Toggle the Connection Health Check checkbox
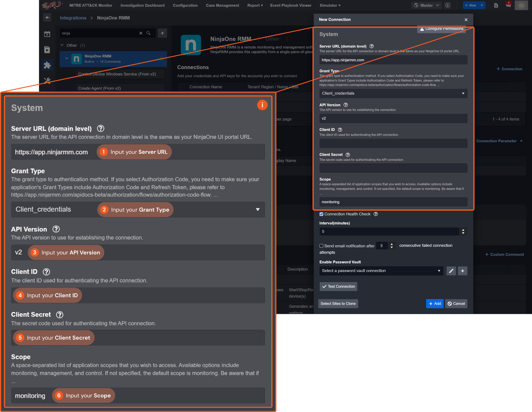 (x=322, y=214)
